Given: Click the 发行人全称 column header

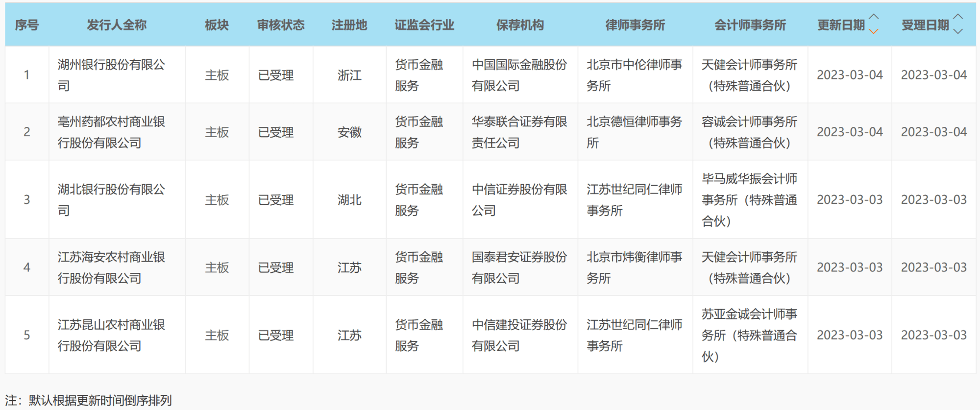Looking at the screenshot, I should pyautogui.click(x=117, y=25).
